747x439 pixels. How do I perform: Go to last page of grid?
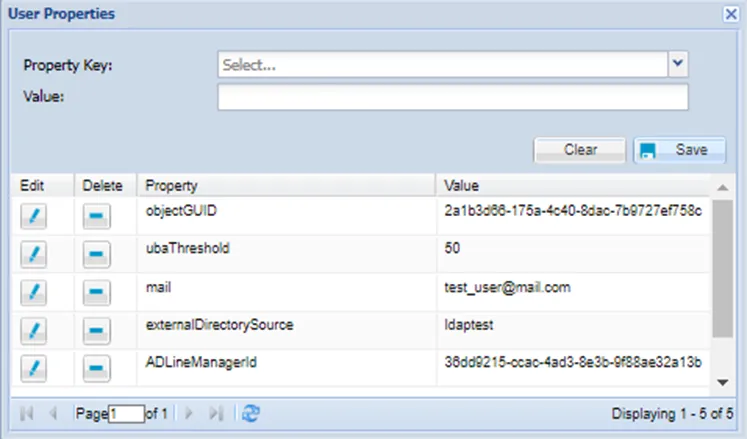point(216,413)
